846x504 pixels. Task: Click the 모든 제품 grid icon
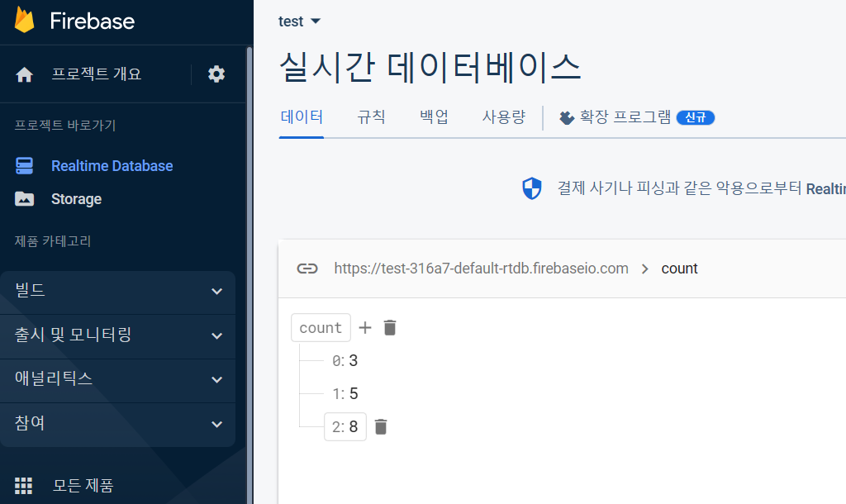coord(23,486)
